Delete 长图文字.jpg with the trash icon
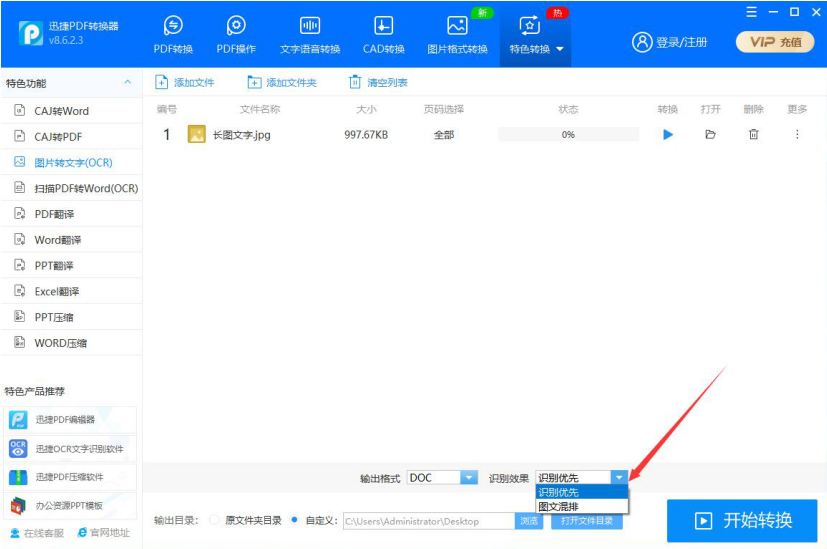827x549 pixels. tap(754, 134)
